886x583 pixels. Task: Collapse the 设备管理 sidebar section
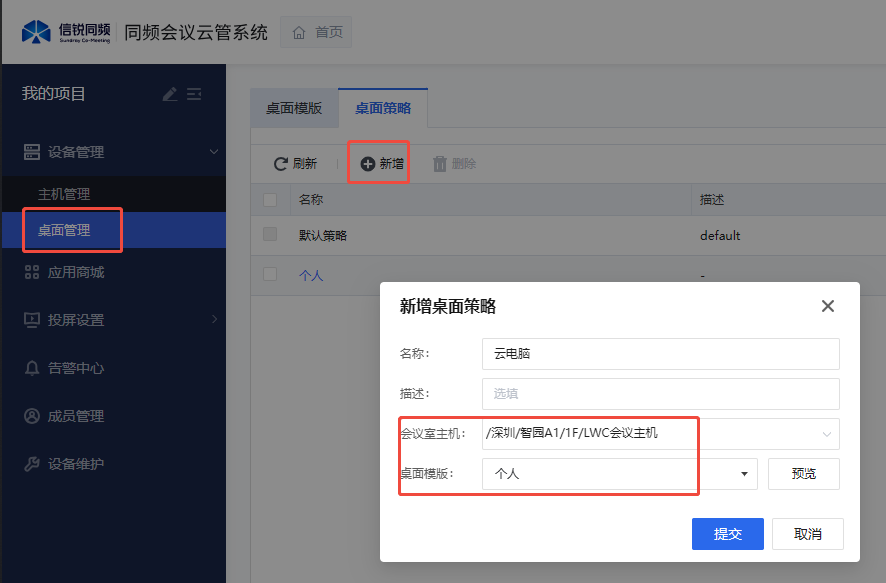213,152
